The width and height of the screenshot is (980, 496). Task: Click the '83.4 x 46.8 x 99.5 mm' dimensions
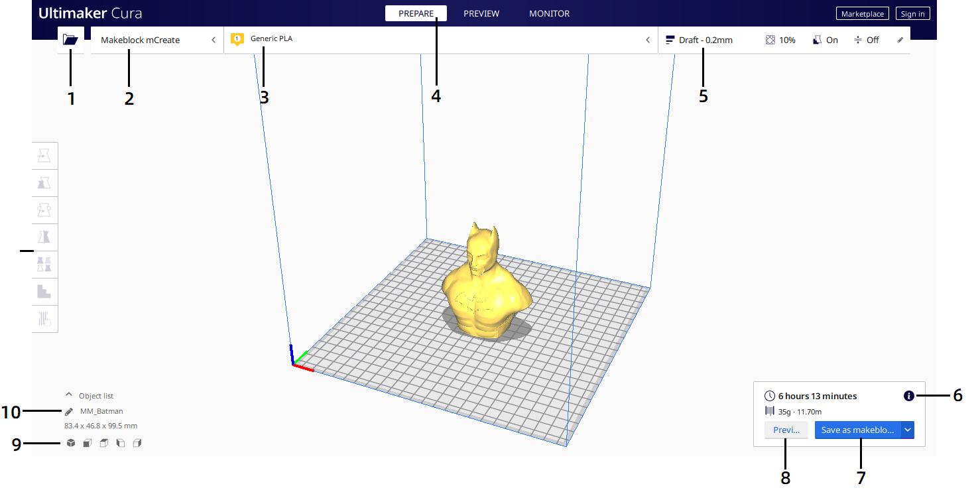coord(101,426)
